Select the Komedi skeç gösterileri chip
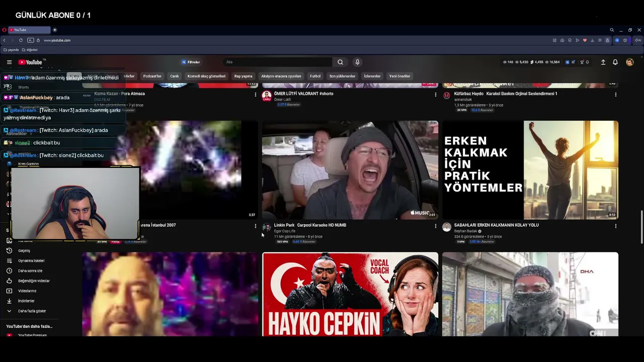 click(206, 76)
